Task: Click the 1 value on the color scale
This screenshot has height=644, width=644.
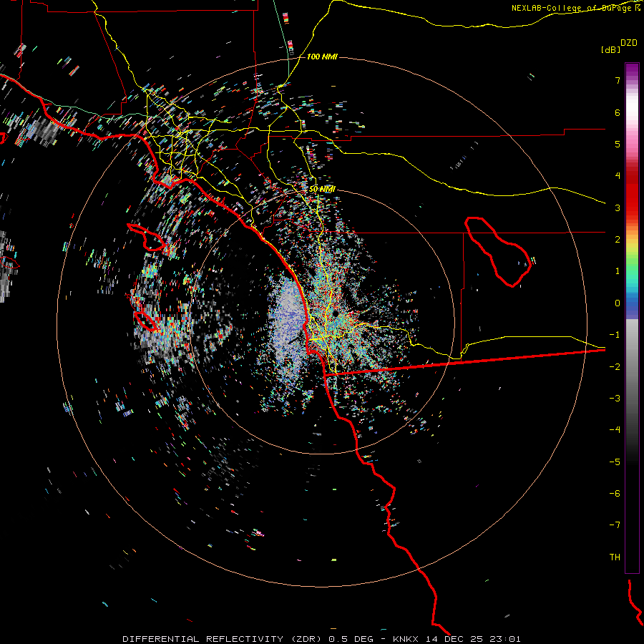Action: pyautogui.click(x=618, y=271)
